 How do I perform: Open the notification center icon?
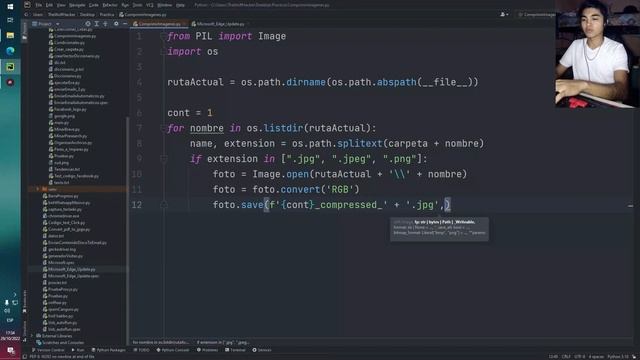click(x=10, y=351)
